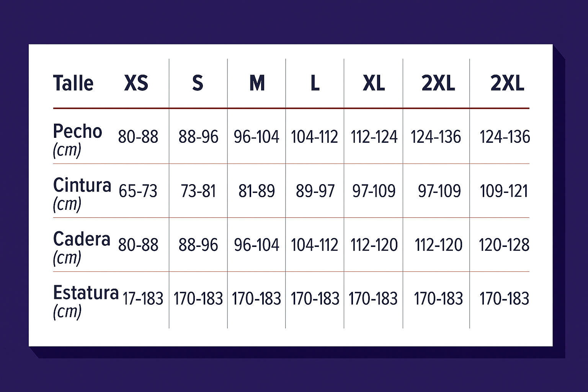
Task: Click the 96-104 Pecho cell for M
Action: pos(256,137)
